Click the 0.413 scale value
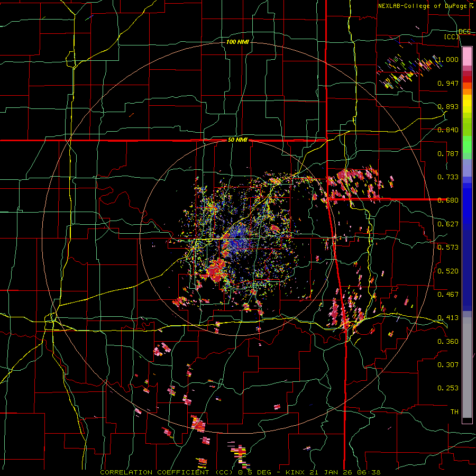The image size is (476, 476). click(448, 318)
